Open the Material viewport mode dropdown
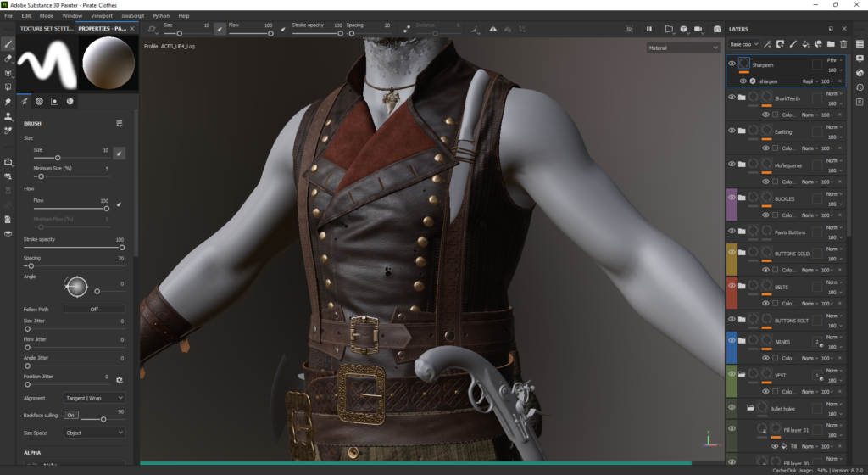 [x=683, y=48]
